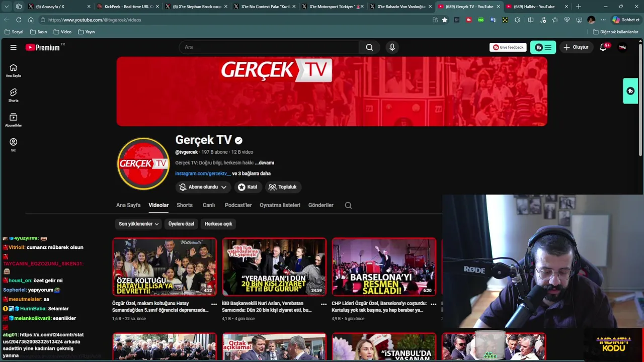
Task: Switch to the Gönderiler tab
Action: click(x=321, y=205)
